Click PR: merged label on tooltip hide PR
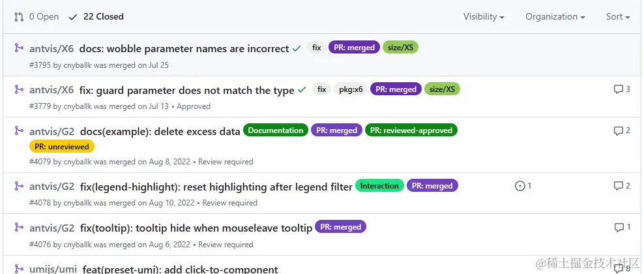The height and width of the screenshot is (274, 644). [340, 227]
